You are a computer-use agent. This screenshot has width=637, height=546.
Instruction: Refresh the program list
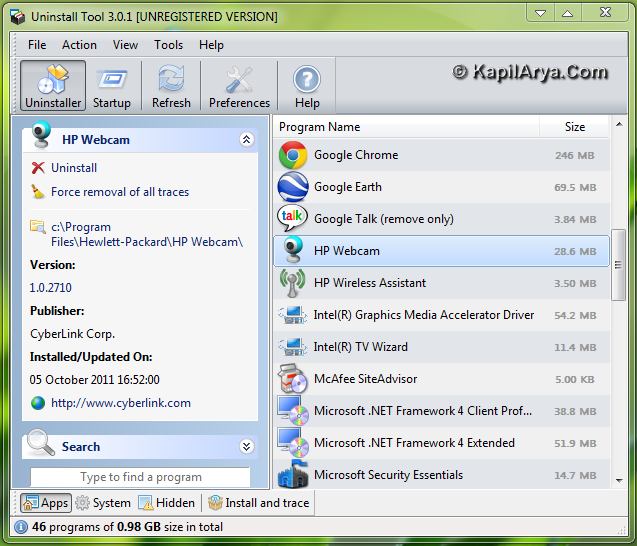pos(171,86)
